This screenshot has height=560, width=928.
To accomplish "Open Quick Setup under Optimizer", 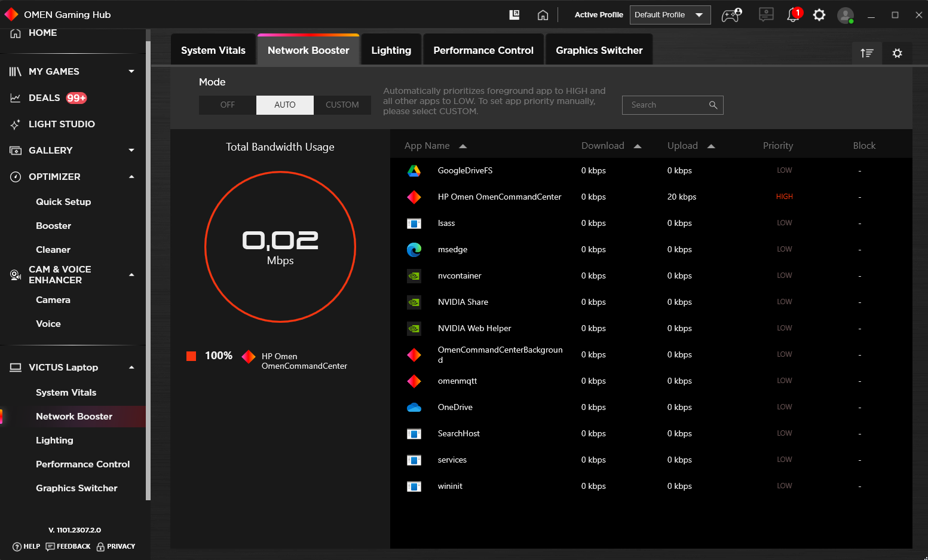I will tap(63, 202).
